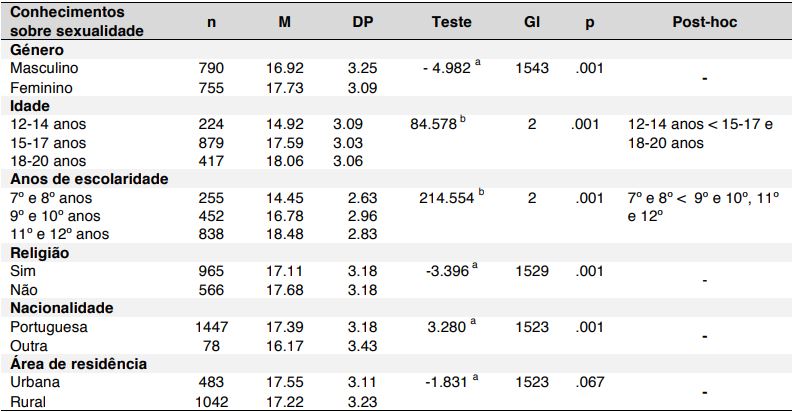Select the 'Rural' row label
Screen dimensions: 793x412
click(x=29, y=400)
